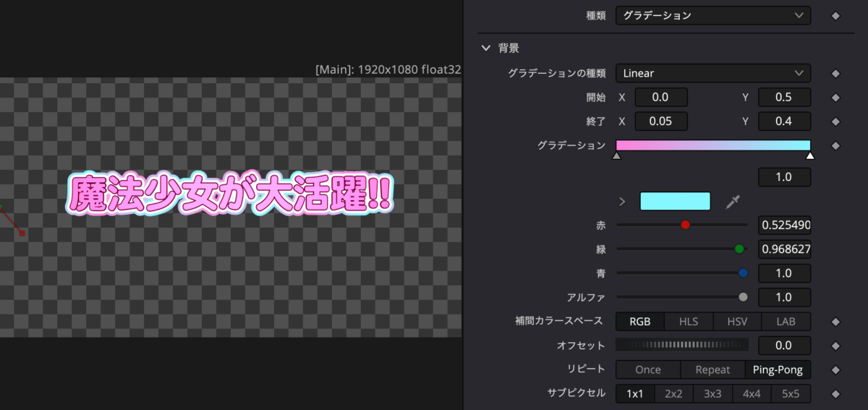Click the 青 value field
This screenshot has height=410, width=868.
tap(784, 273)
